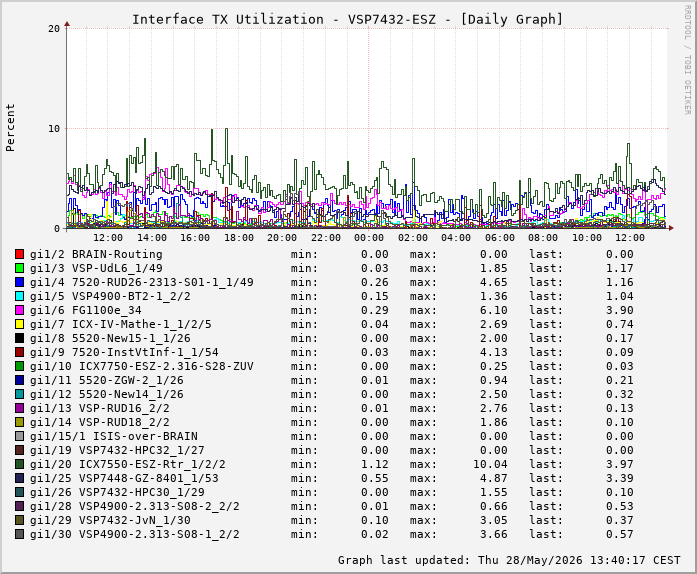Click the legend label gi1/15/1 ISIS-over-BRAIN
The image size is (697, 574).
coord(114,436)
